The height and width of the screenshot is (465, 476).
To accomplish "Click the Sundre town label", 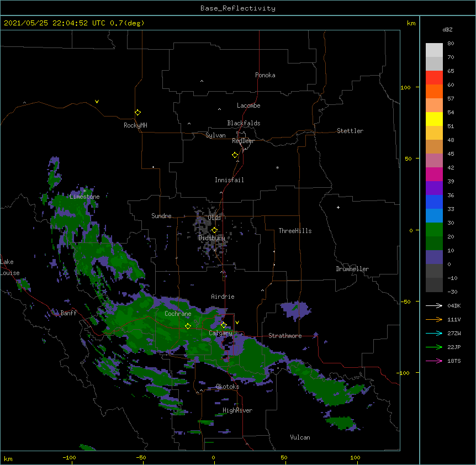I will coord(161,216).
